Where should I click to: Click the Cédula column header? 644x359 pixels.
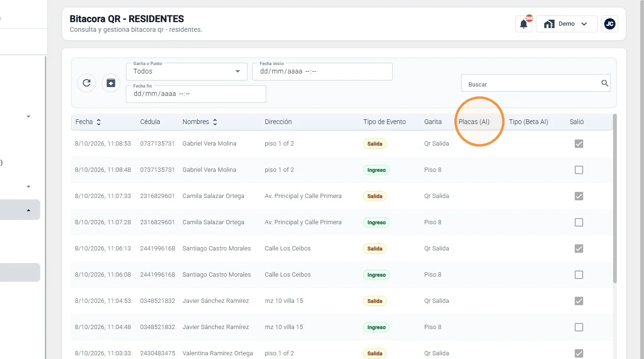pyautogui.click(x=150, y=122)
